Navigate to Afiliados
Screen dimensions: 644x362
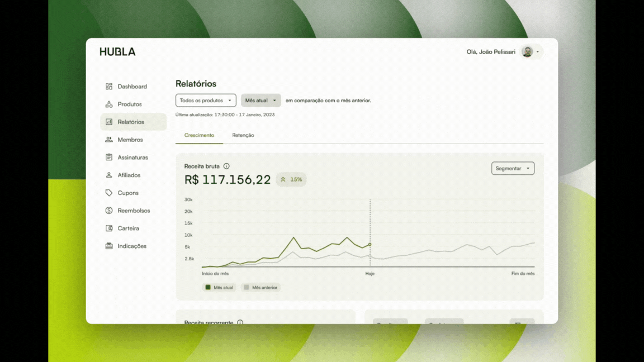pos(133,175)
